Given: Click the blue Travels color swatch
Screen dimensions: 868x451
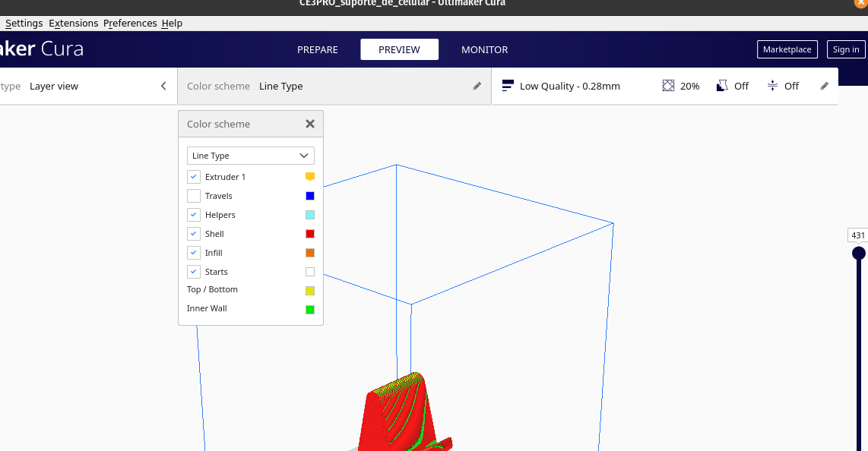Looking at the screenshot, I should (310, 196).
